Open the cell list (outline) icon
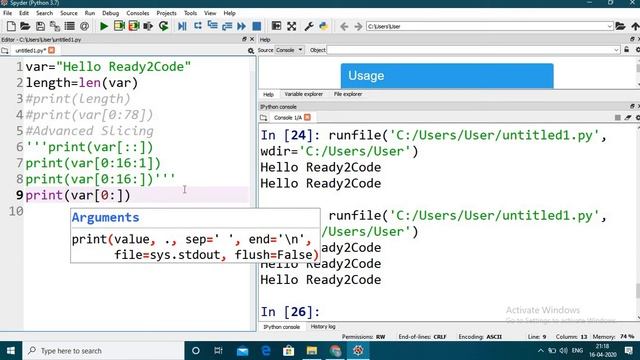 click(69, 26)
